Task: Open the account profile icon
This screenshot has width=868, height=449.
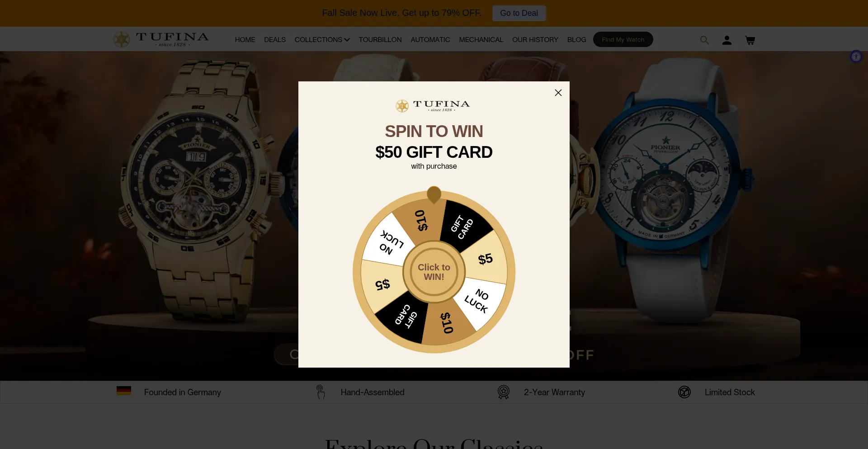Action: [727, 40]
